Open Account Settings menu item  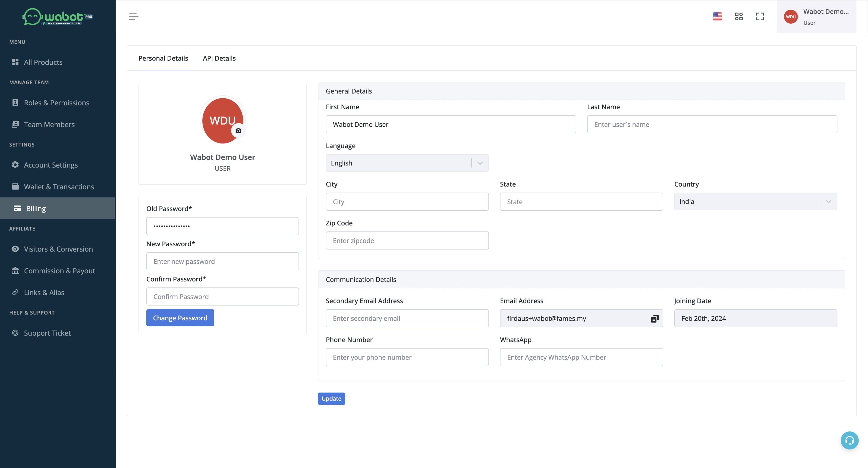click(58, 165)
